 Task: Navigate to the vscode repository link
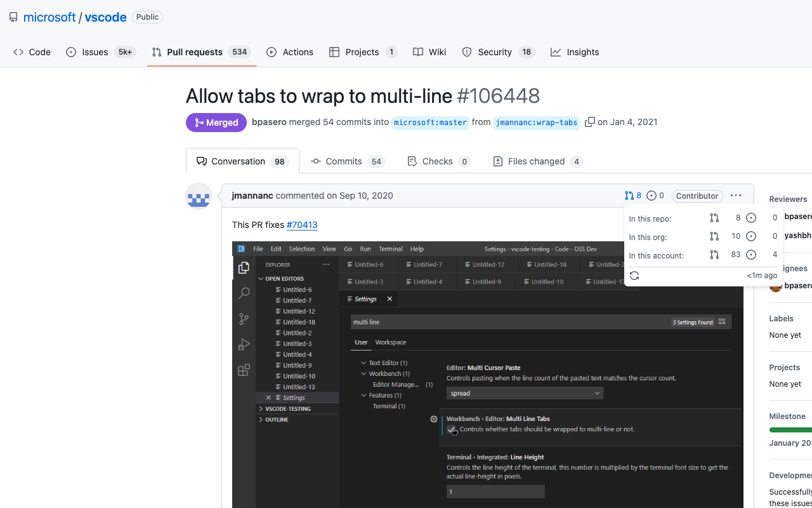click(105, 17)
